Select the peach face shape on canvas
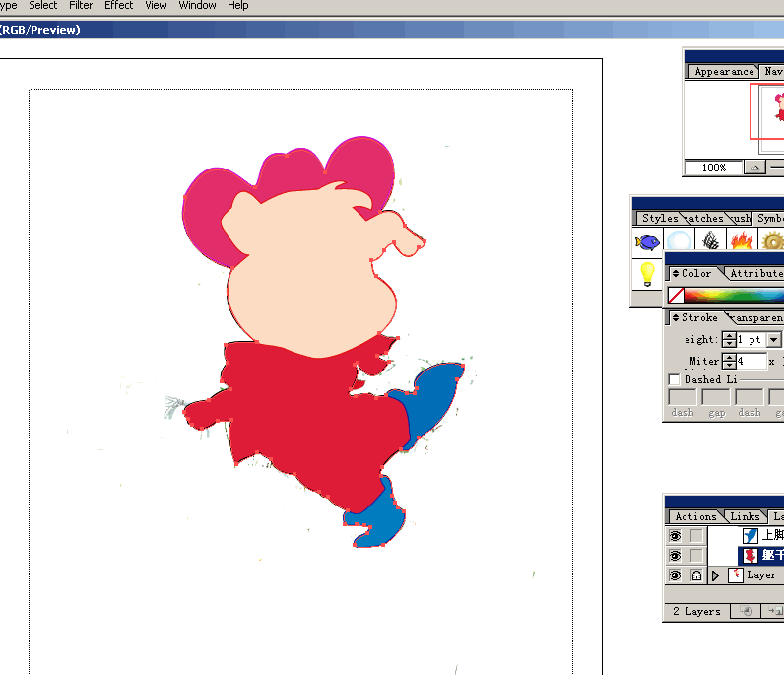The height and width of the screenshot is (675, 784). (x=310, y=280)
